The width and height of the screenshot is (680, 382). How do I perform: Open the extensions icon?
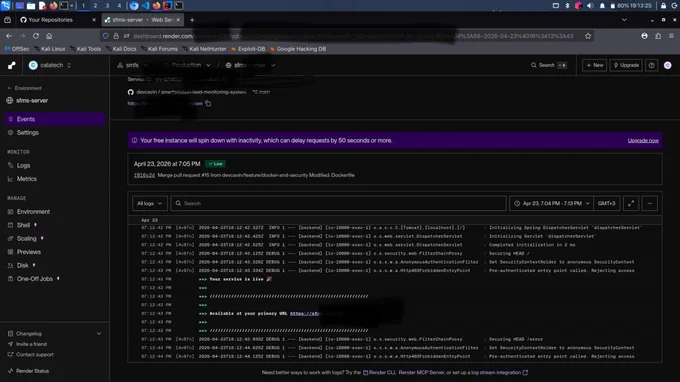(658, 36)
